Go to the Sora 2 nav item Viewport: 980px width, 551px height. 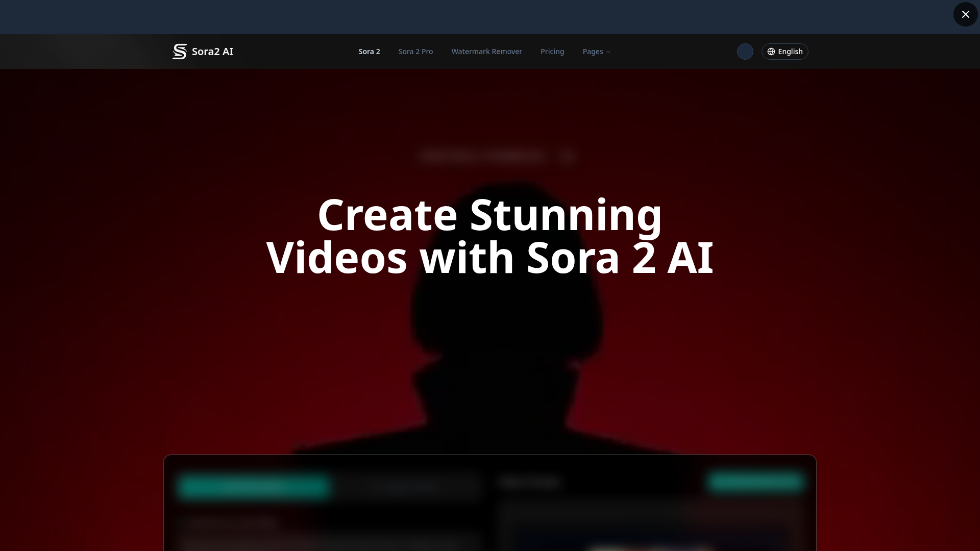pos(369,52)
